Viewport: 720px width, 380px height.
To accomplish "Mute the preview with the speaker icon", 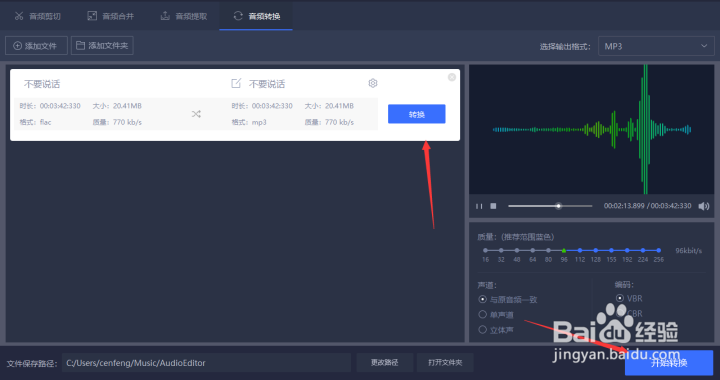I will coord(703,206).
